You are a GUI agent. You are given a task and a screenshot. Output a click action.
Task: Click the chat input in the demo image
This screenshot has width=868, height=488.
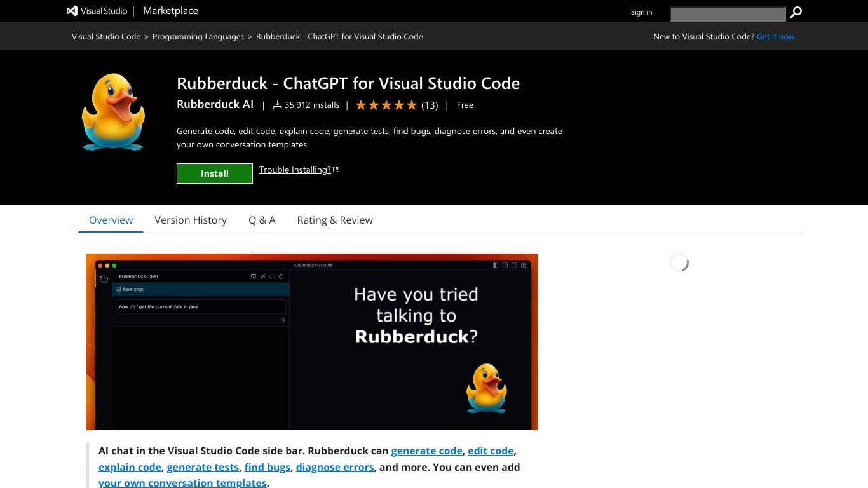(x=201, y=306)
